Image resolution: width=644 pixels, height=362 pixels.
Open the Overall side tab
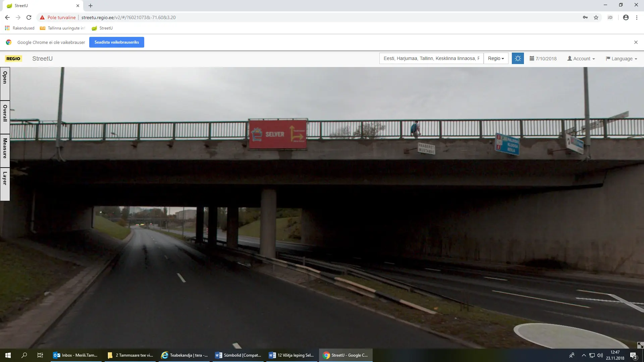(x=5, y=113)
